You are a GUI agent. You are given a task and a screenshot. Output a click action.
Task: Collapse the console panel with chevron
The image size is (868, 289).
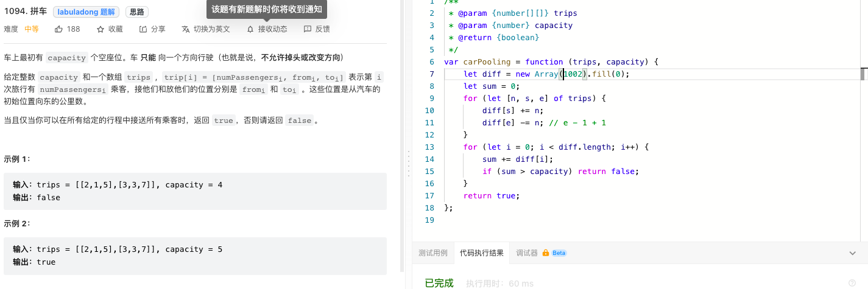click(852, 253)
